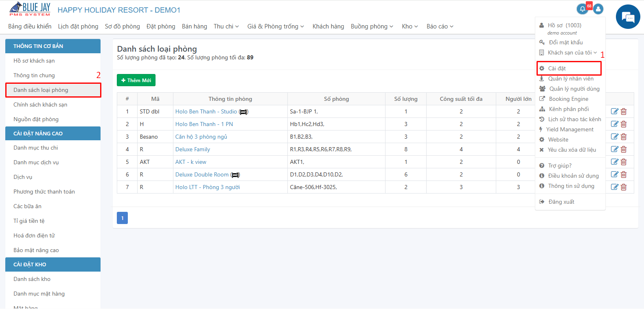Expand the Kho menu
Image resolution: width=644 pixels, height=309 pixels.
coord(410,26)
